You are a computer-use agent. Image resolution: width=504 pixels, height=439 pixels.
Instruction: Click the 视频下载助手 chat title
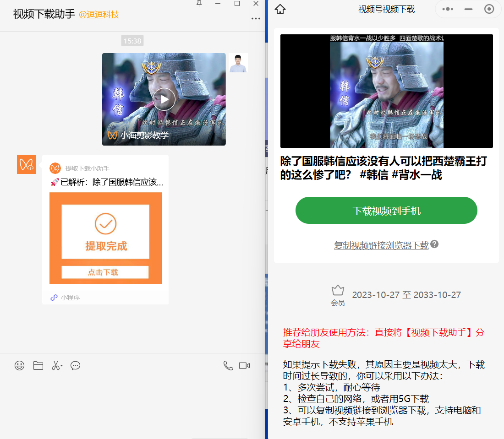(x=44, y=14)
